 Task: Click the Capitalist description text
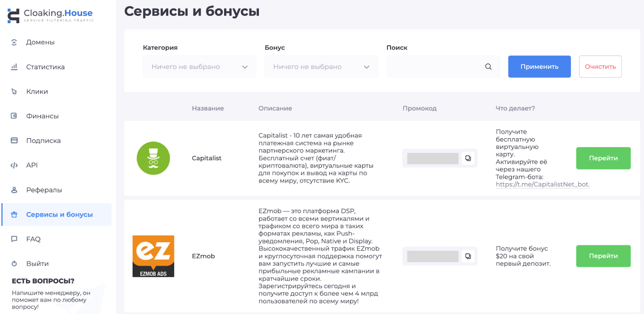(316, 158)
